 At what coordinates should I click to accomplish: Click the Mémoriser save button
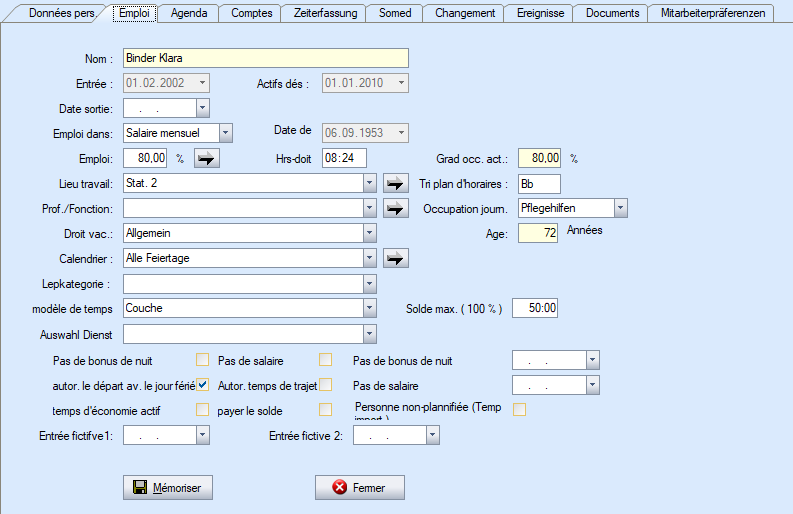(x=168, y=488)
